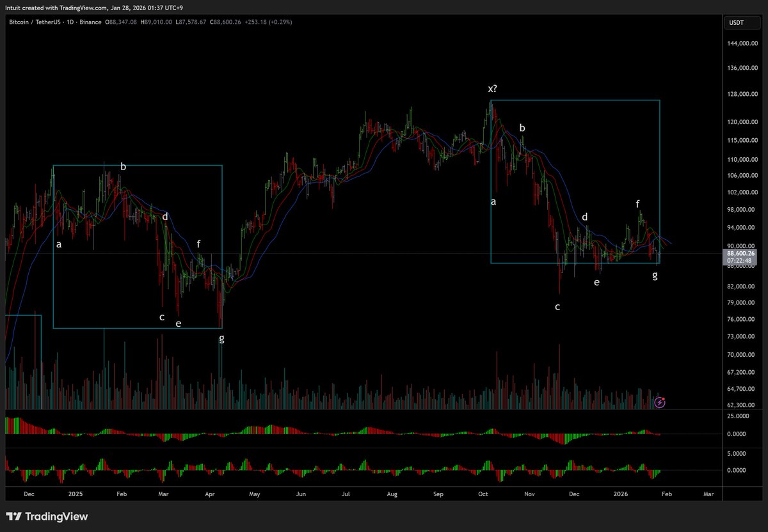The height and width of the screenshot is (532, 768).
Task: Click the Jun label on time axis
Action: coord(301,494)
